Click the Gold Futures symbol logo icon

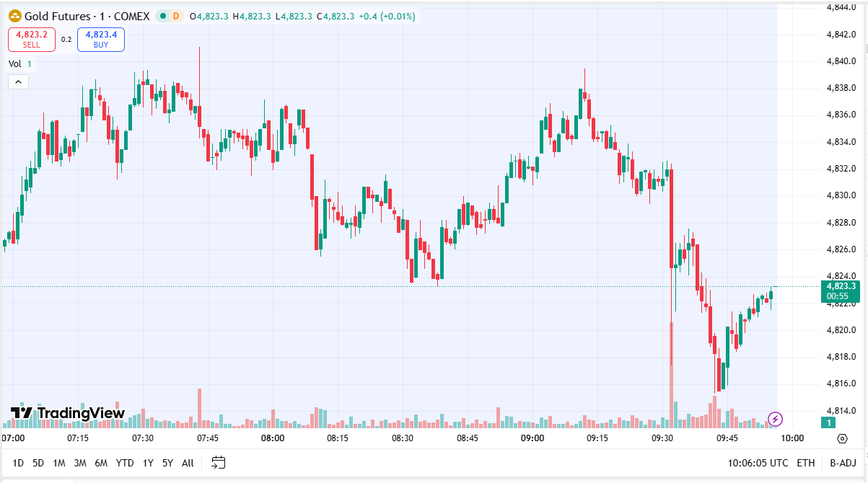point(14,16)
